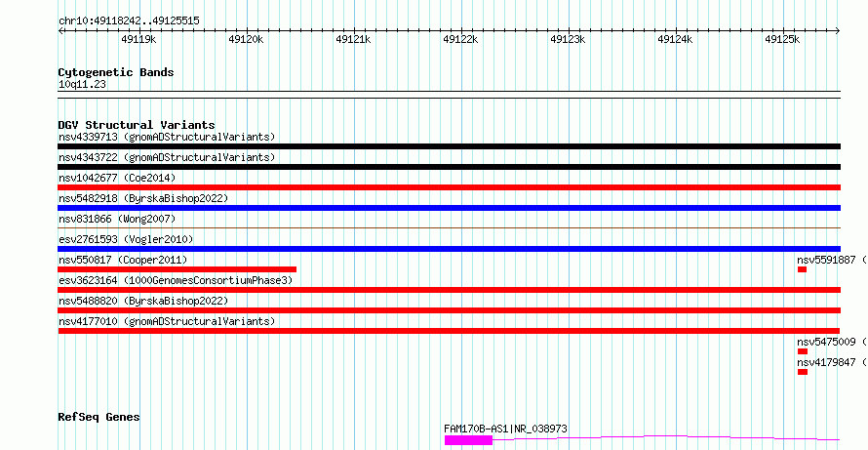Screen dimensions: 868x450
Task: Click the 49121k ruler tick label
Action: tap(354, 40)
